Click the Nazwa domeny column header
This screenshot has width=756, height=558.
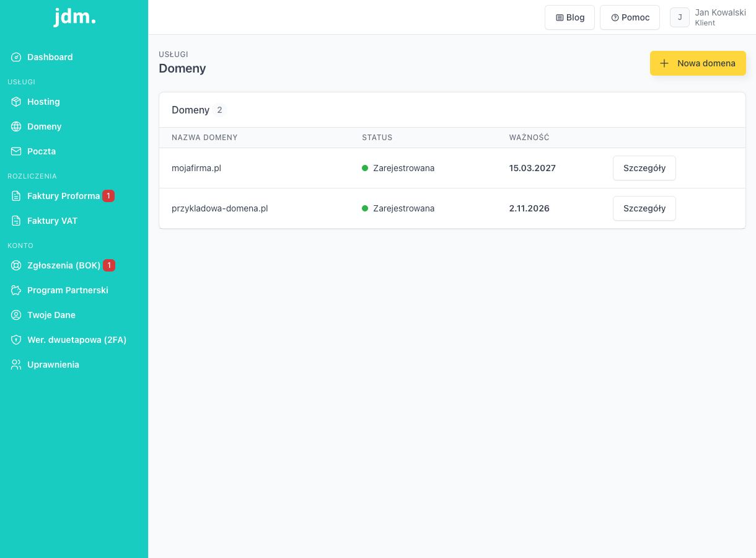(204, 138)
